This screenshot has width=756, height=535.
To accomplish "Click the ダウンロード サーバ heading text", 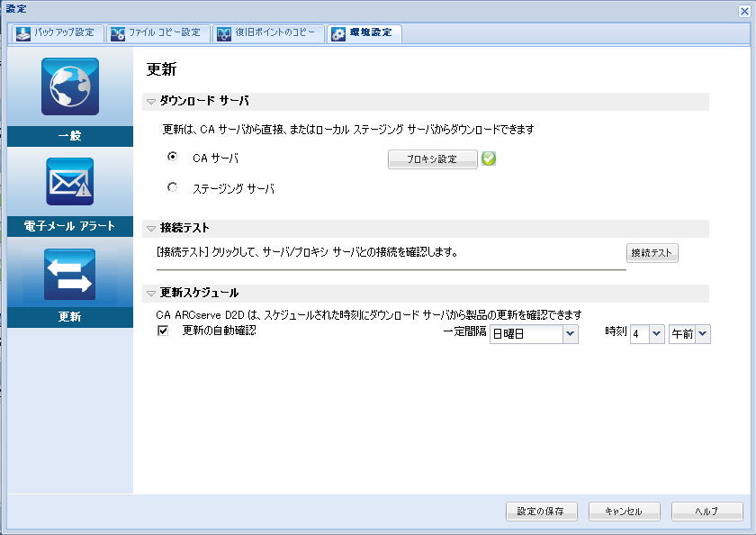I will pos(204,101).
